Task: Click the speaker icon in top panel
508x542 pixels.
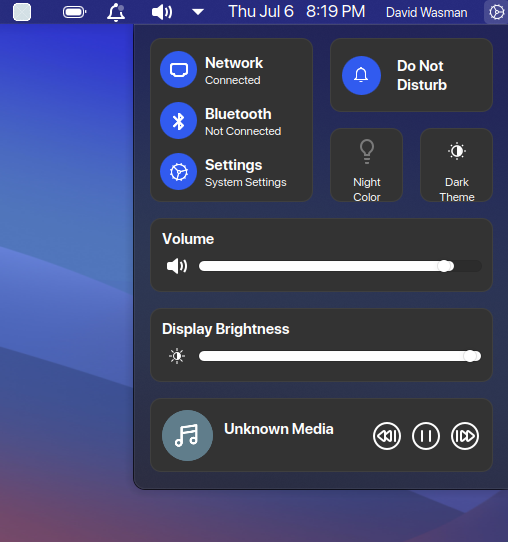Action: click(162, 12)
